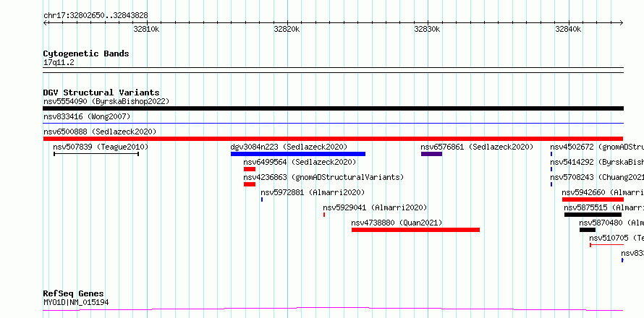
Task: Click the small red nsv5929041 marker
Action: click(x=324, y=215)
